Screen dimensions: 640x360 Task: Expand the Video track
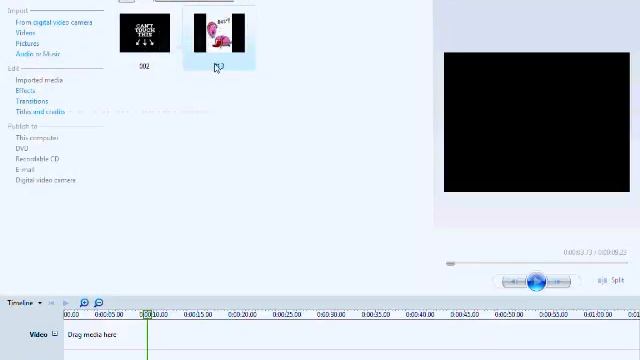(x=55, y=334)
